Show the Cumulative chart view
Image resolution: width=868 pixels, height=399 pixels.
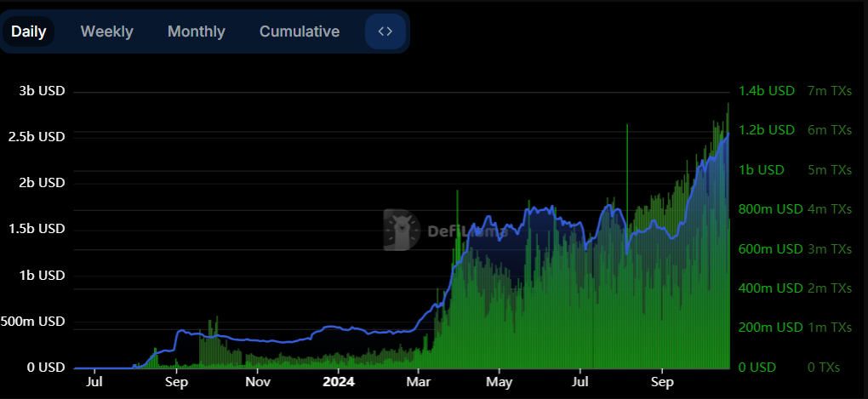pyautogui.click(x=300, y=31)
